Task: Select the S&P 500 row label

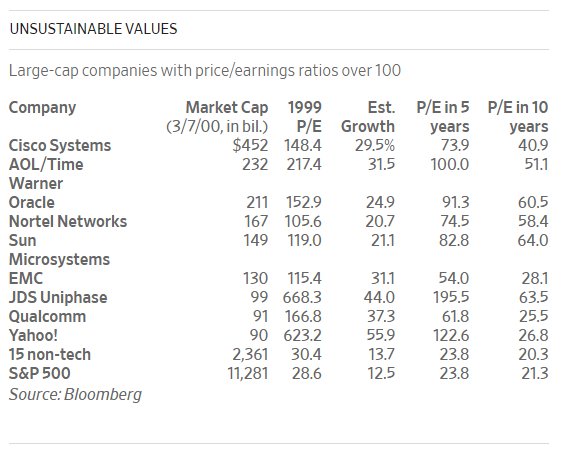Action: pos(39,373)
